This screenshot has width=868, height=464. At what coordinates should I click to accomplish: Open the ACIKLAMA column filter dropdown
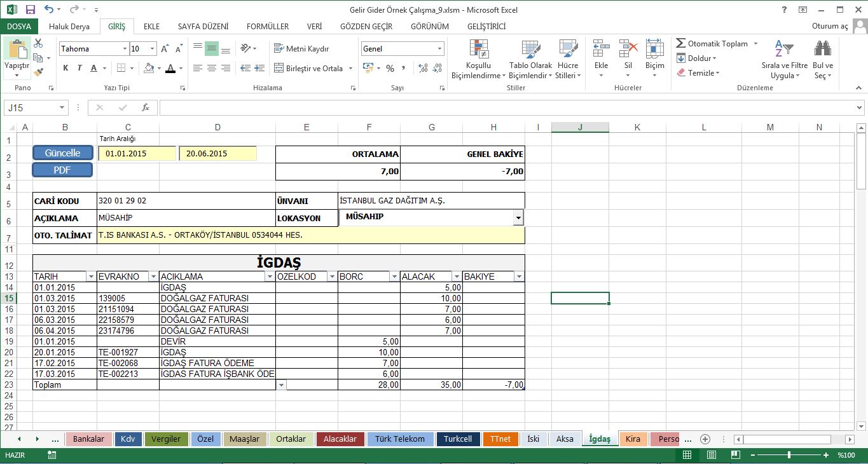(x=269, y=276)
